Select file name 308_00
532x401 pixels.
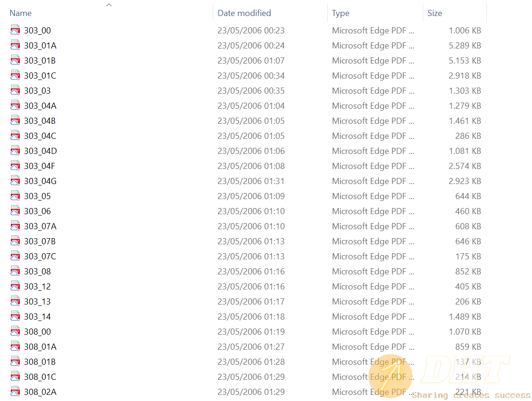[37, 332]
